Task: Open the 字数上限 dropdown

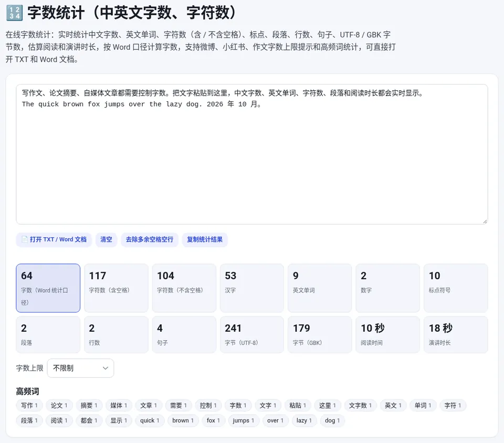Action: coord(80,368)
